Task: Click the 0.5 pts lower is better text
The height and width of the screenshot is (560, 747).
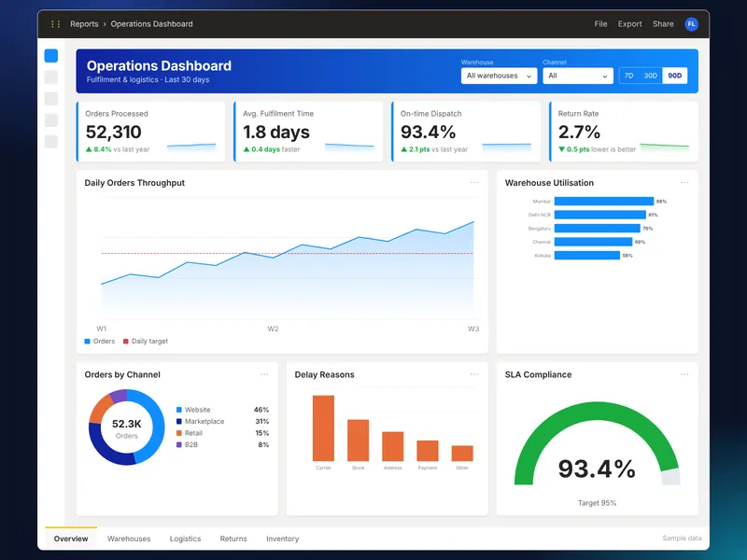Action: tap(597, 149)
